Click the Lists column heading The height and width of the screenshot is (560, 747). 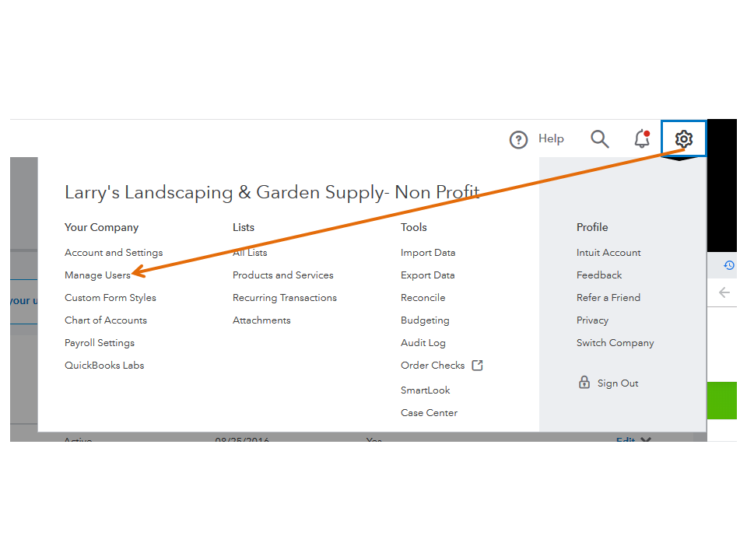click(x=244, y=228)
